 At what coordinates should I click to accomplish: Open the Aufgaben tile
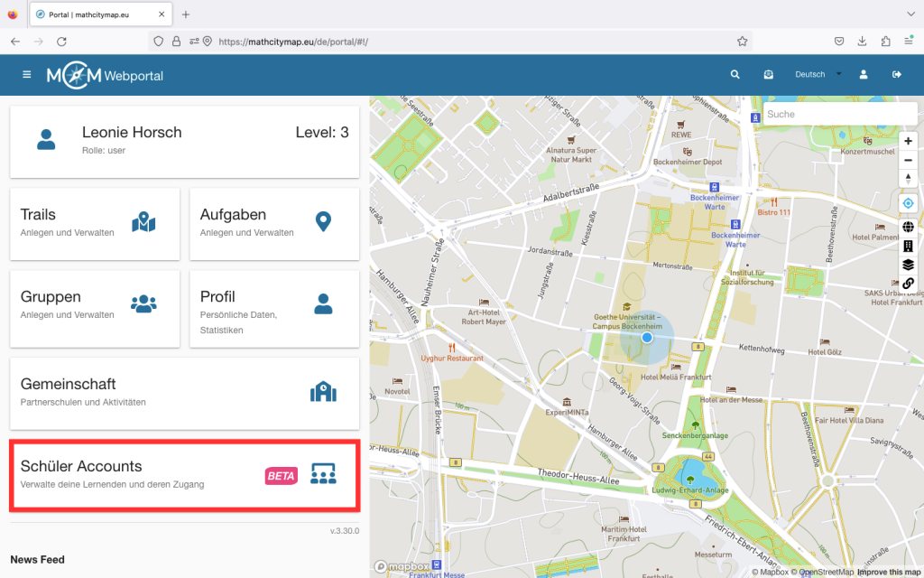(x=274, y=222)
